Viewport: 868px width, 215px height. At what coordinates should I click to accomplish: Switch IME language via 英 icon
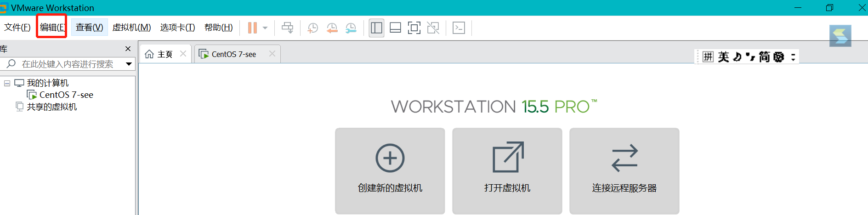(724, 57)
